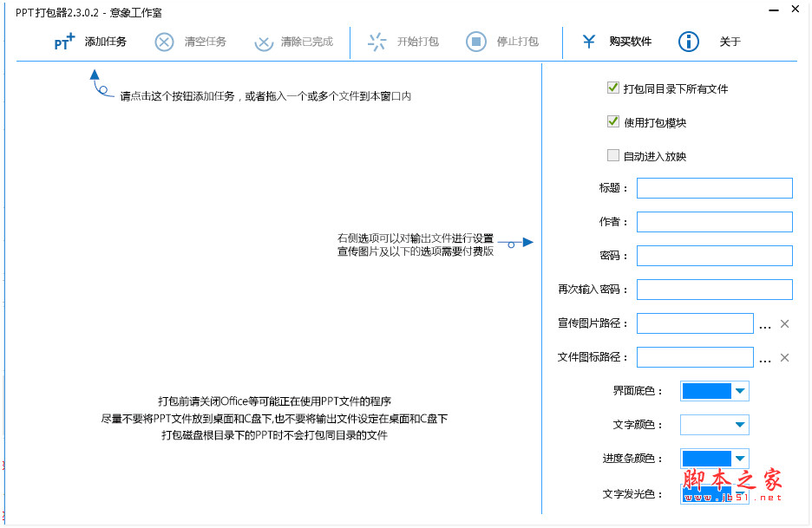Click the 添加任务 label
This screenshot has width=812, height=528.
tap(106, 42)
